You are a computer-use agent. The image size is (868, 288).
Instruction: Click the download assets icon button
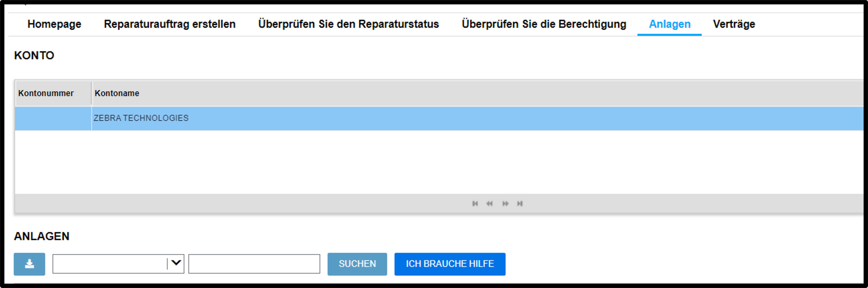pyautogui.click(x=29, y=264)
